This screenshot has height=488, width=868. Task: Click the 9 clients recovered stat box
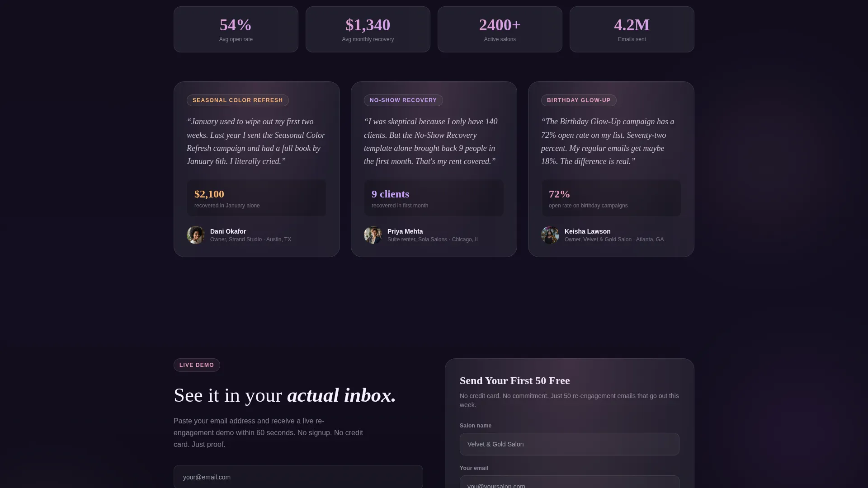[434, 198]
